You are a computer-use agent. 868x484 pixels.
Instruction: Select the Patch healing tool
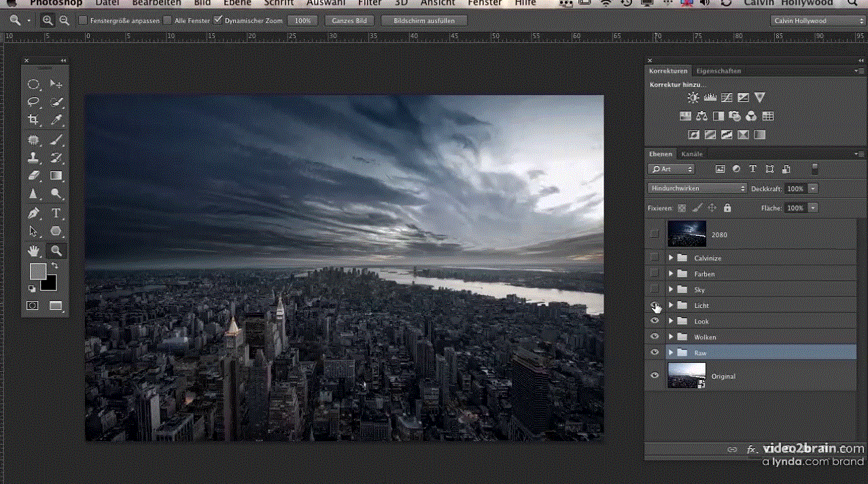point(33,140)
